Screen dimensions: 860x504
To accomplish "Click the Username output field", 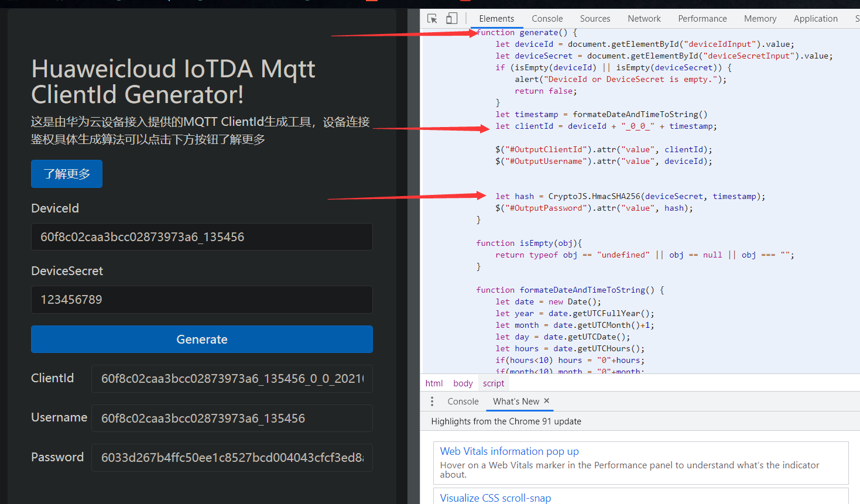I will [x=232, y=419].
